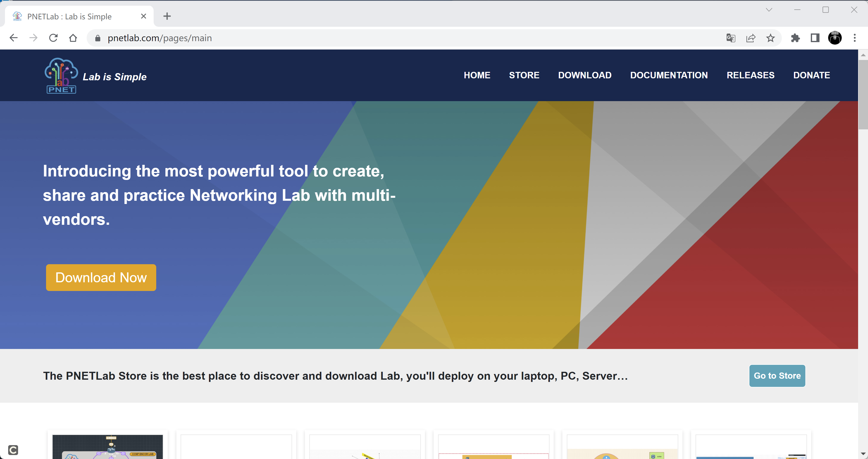Close the PNETLab tab
The width and height of the screenshot is (868, 459).
click(144, 16)
